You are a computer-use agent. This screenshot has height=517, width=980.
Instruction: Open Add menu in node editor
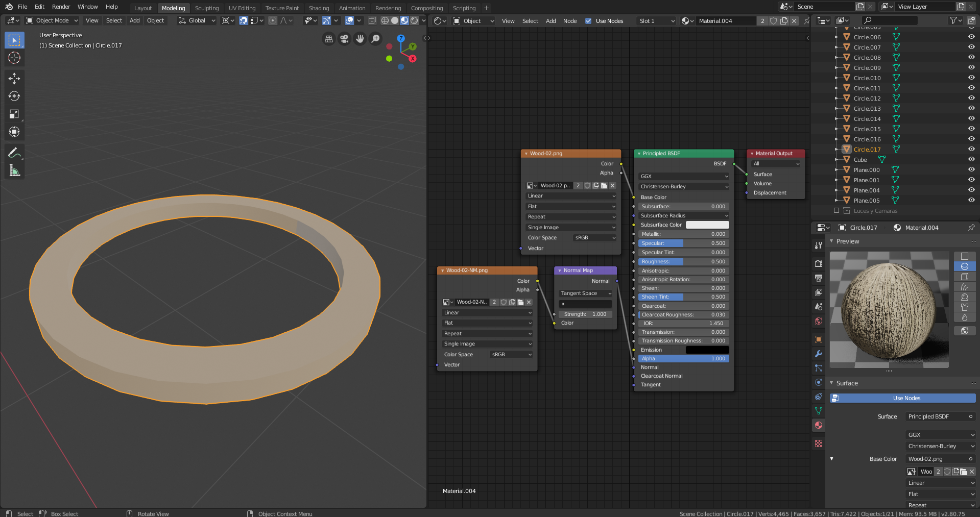point(551,21)
